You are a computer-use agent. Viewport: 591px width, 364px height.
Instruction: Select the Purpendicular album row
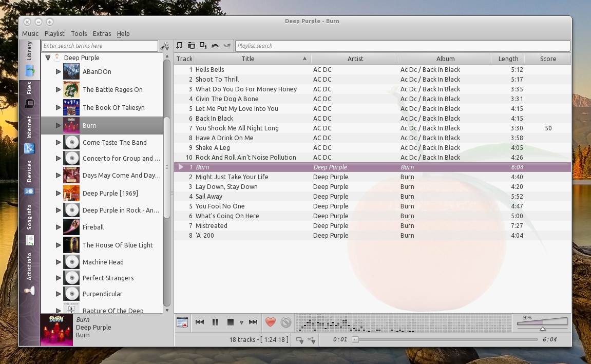(102, 294)
